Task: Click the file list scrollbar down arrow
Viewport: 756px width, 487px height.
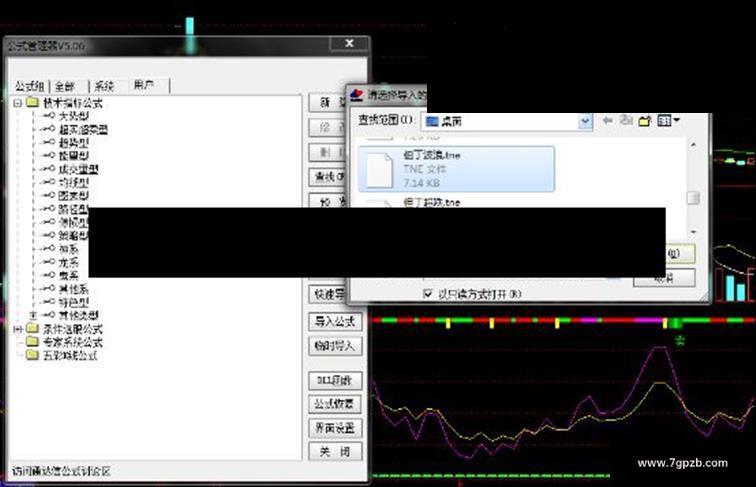Action: pos(694,232)
